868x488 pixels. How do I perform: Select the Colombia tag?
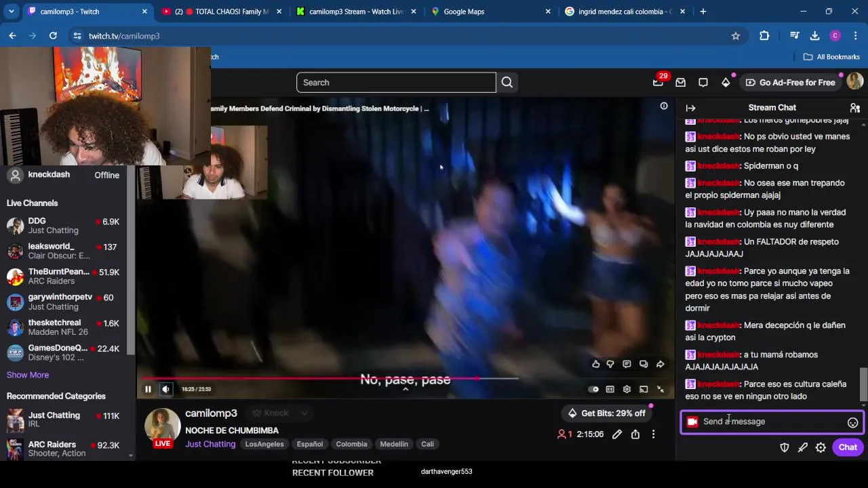tap(351, 444)
